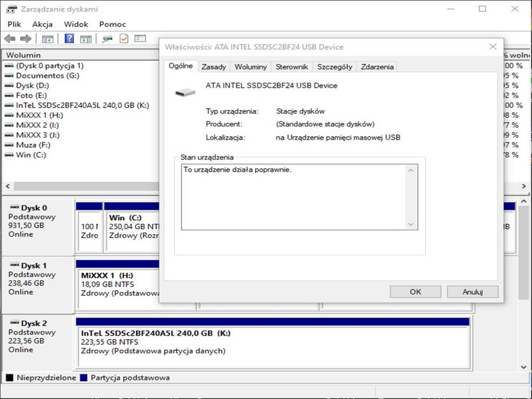Open the Widok menu
Screen dimensions: 532x399
(76, 24)
